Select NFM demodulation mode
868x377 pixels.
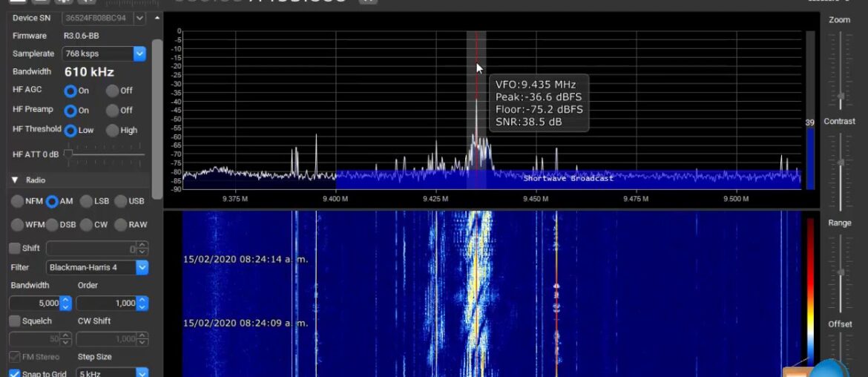(x=18, y=202)
